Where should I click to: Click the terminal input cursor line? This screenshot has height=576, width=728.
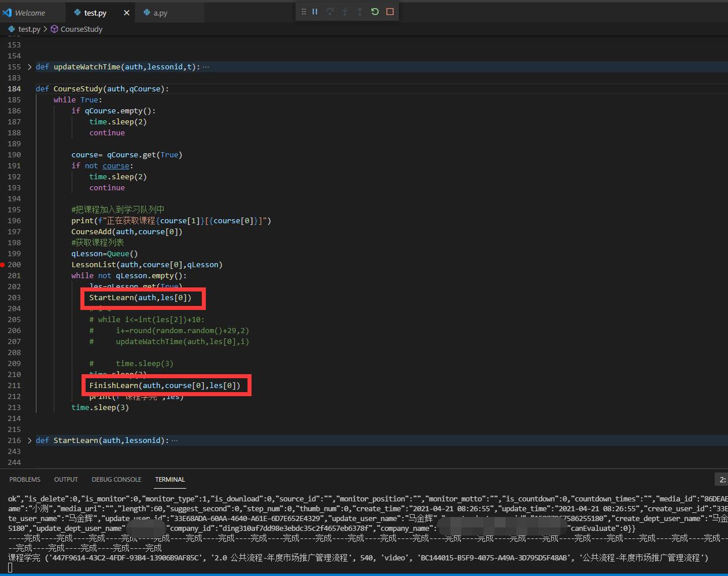click(10, 568)
